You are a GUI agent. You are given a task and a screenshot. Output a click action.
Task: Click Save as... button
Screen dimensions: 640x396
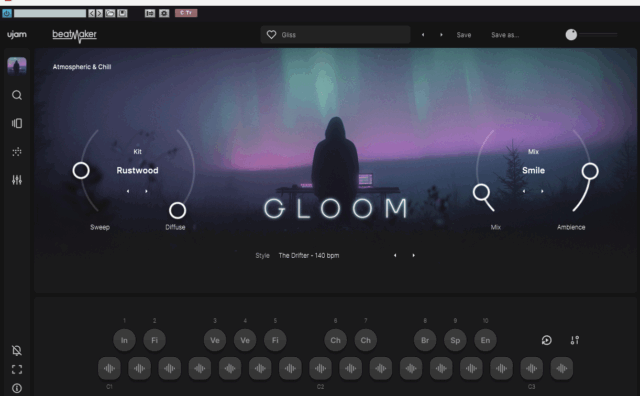coord(505,35)
